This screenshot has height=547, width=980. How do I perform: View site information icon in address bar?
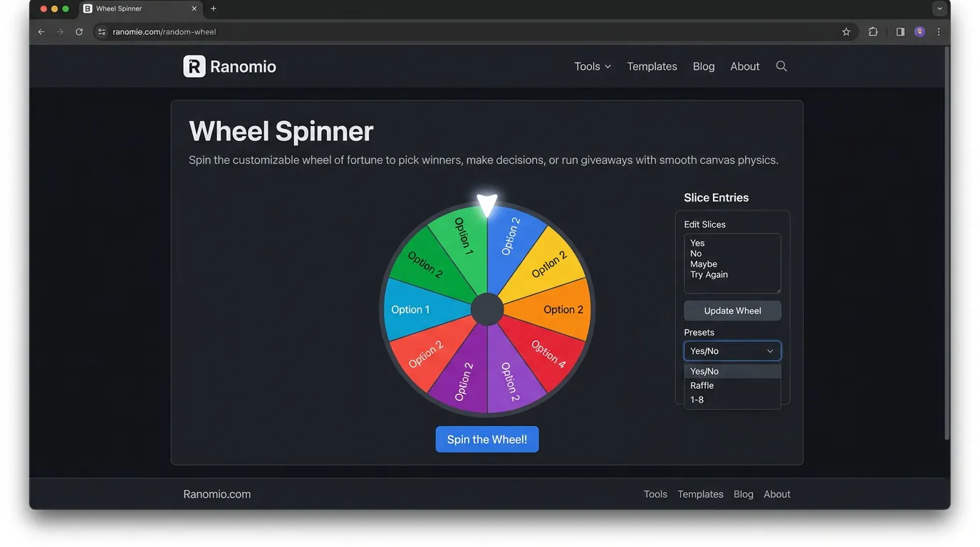102,32
